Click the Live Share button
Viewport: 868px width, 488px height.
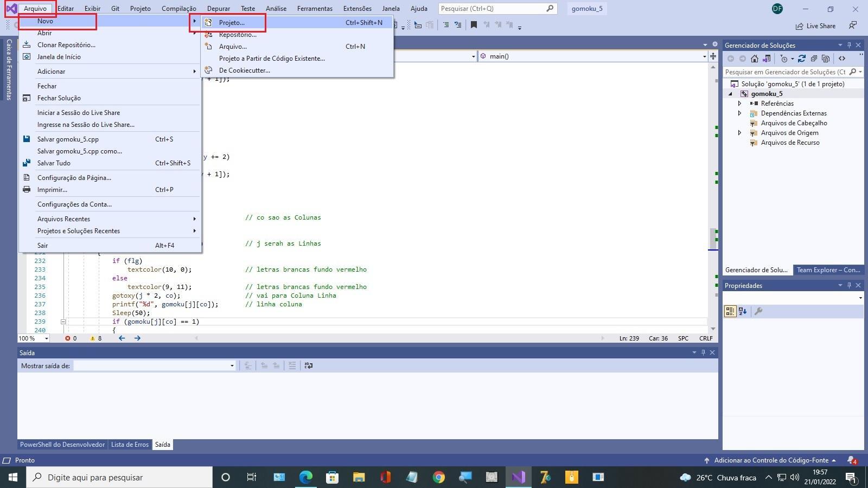click(x=815, y=26)
